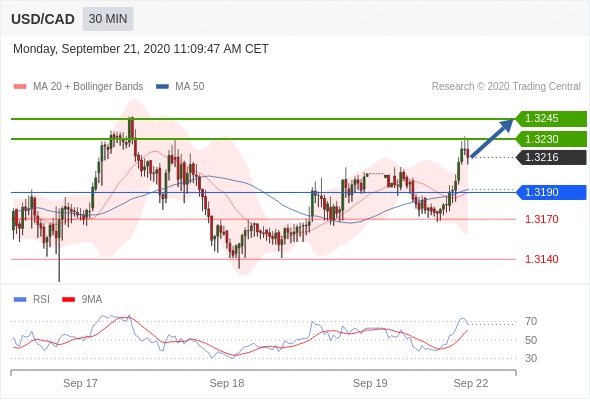
Task: Click the 1.3216 black current price tag
Action: (551, 157)
